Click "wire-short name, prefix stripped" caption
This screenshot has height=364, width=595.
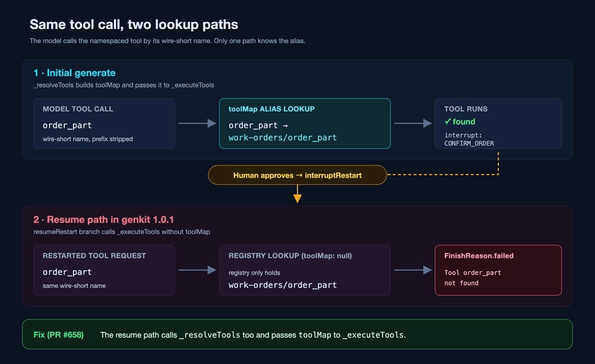tap(88, 139)
